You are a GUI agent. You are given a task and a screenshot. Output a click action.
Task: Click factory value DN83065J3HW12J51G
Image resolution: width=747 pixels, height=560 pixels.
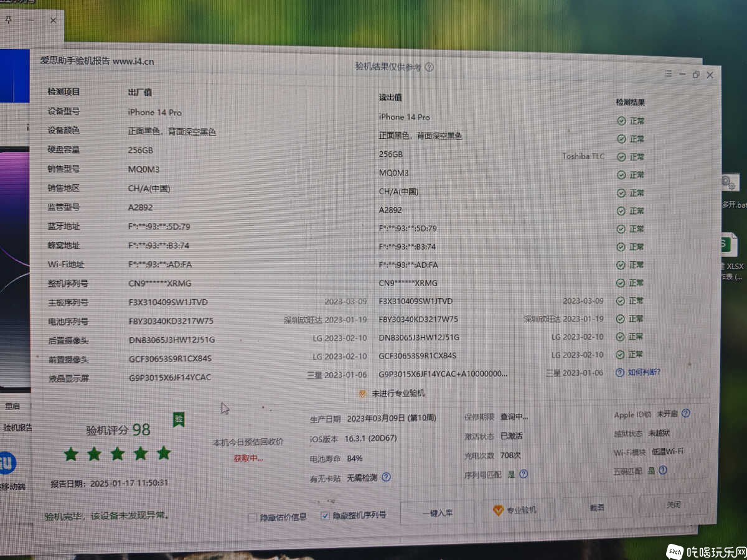click(x=171, y=340)
